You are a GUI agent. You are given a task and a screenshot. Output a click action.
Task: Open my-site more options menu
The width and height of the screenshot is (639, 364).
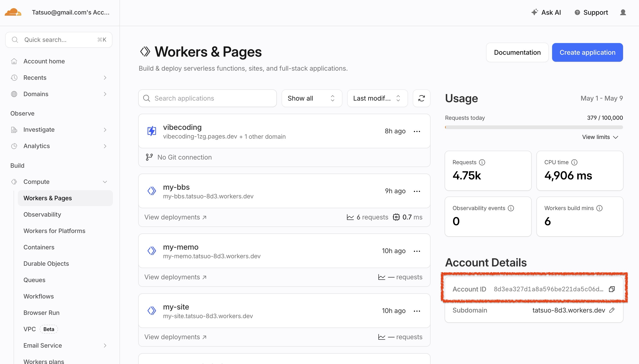click(x=417, y=311)
